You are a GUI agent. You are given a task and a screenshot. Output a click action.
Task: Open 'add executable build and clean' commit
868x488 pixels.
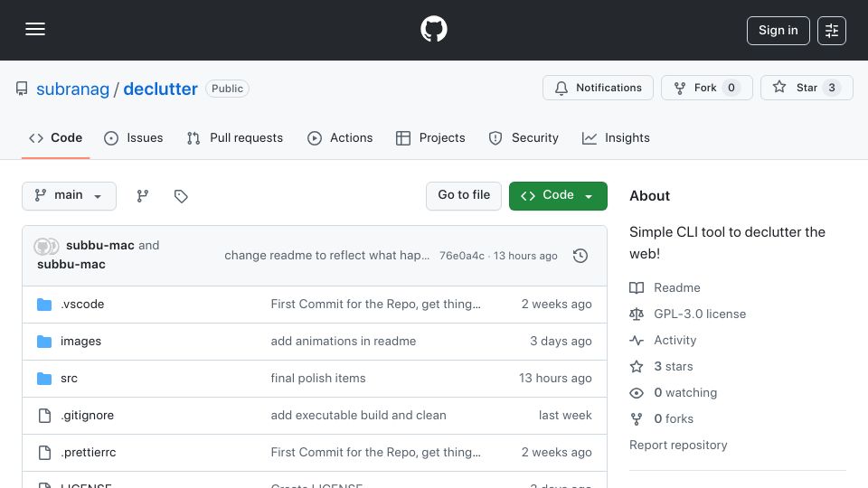(x=358, y=416)
